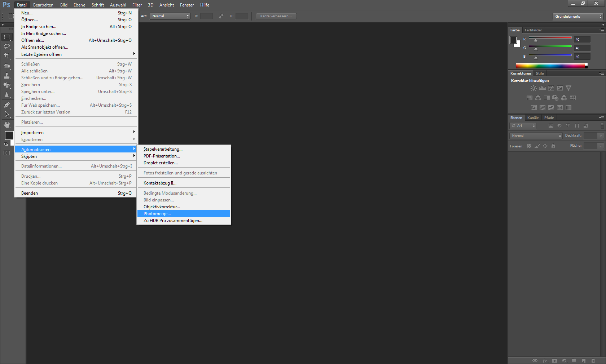The height and width of the screenshot is (364, 606).
Task: Open the Grundelemente workspace dropdown
Action: [578, 17]
